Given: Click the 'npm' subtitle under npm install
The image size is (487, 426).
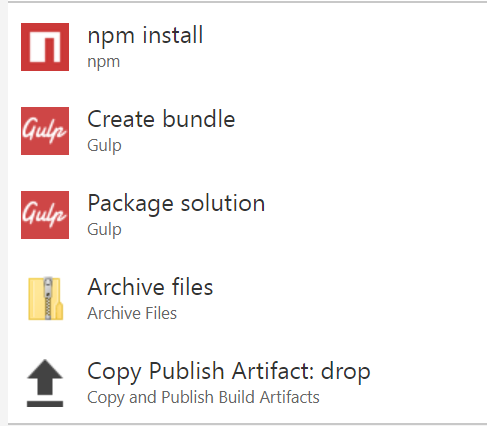Looking at the screenshot, I should 104,62.
